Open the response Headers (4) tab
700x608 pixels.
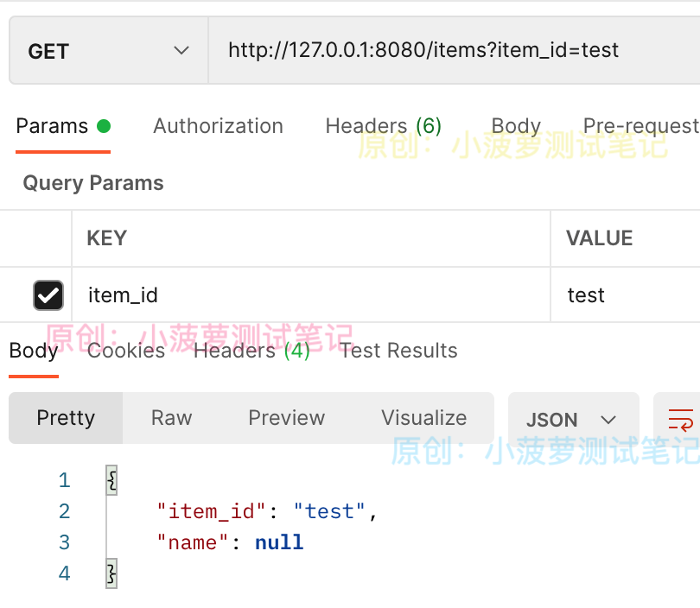251,351
